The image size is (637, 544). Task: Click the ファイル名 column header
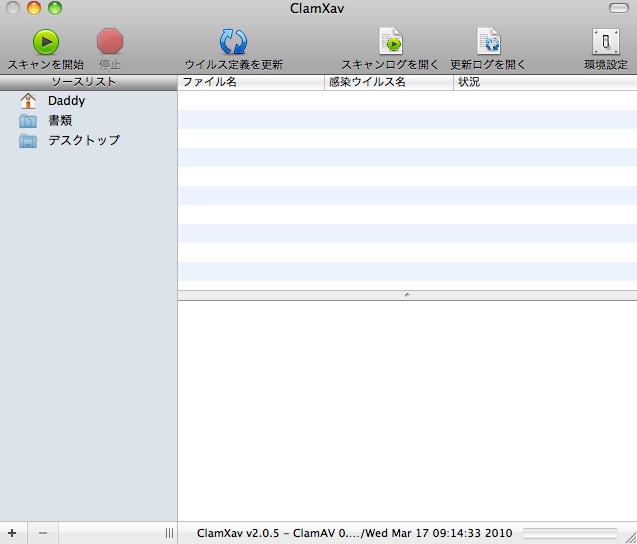251,82
